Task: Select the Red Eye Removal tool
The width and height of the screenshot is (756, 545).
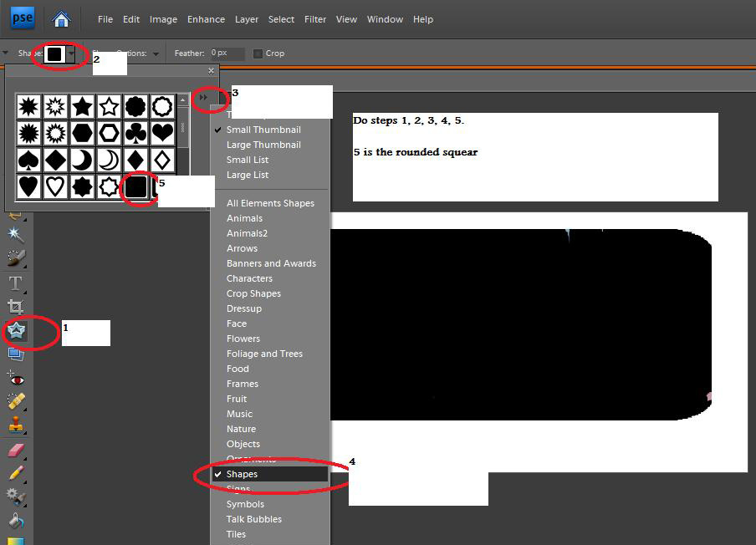Action: point(15,378)
